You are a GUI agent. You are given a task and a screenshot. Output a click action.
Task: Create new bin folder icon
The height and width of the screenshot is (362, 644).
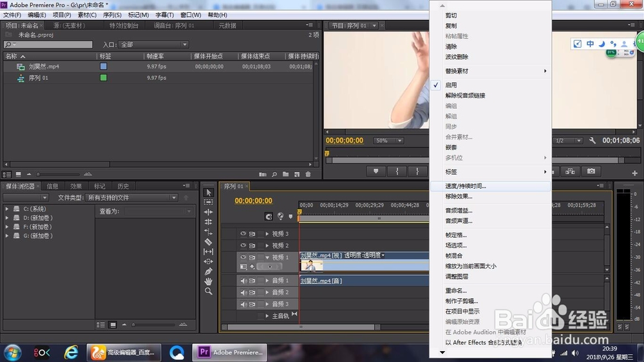pos(285,175)
